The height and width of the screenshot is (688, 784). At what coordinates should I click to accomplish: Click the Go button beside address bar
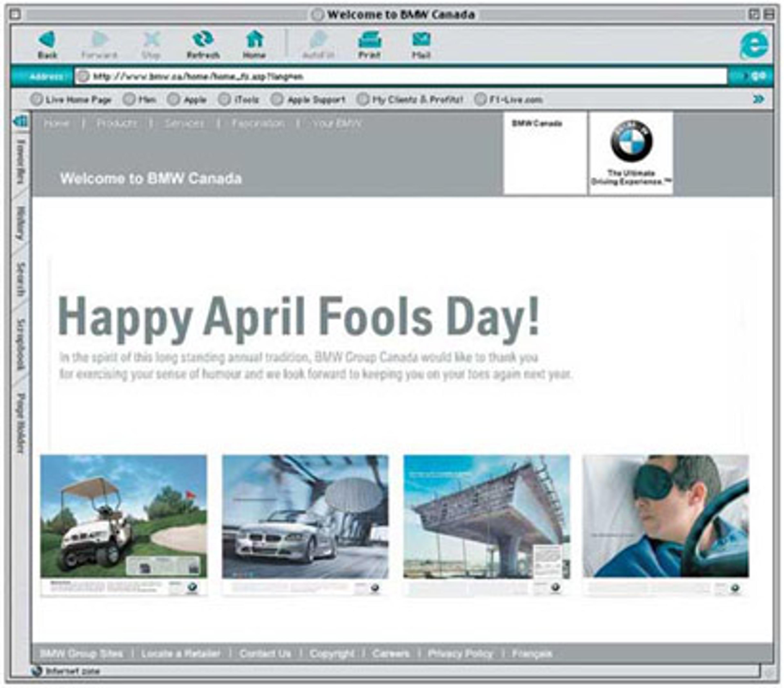[x=756, y=76]
